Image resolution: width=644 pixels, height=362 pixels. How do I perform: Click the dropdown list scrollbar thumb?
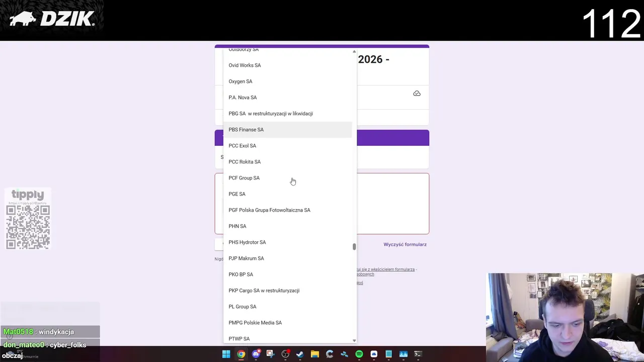[354, 246]
